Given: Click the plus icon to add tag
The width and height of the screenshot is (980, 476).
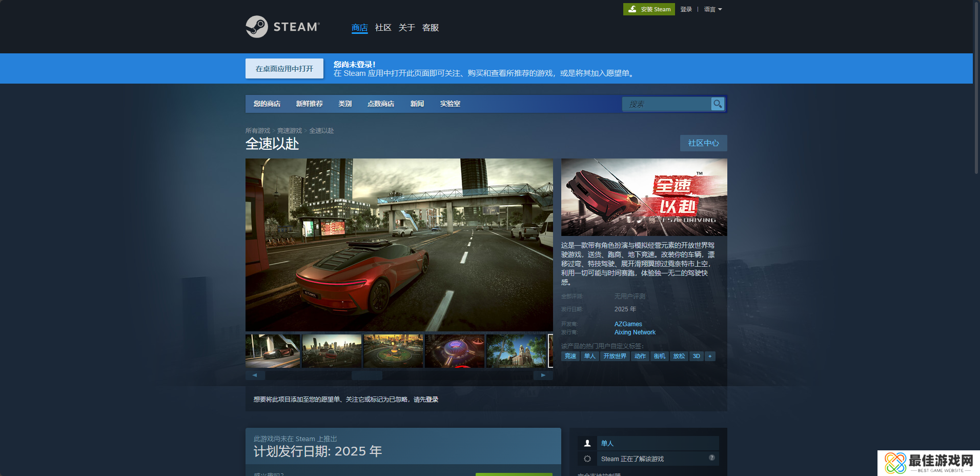Looking at the screenshot, I should coord(710,356).
